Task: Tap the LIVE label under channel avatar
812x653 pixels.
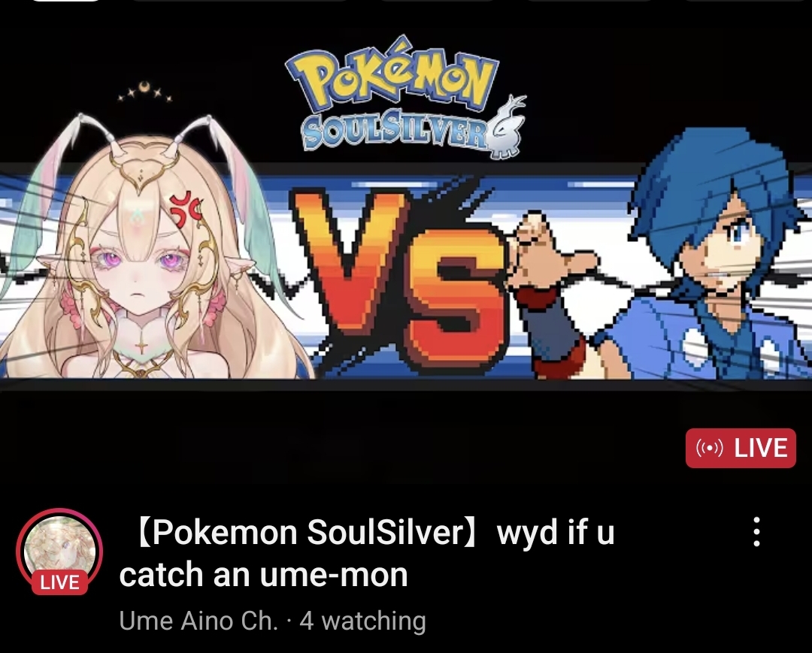Action: click(59, 582)
